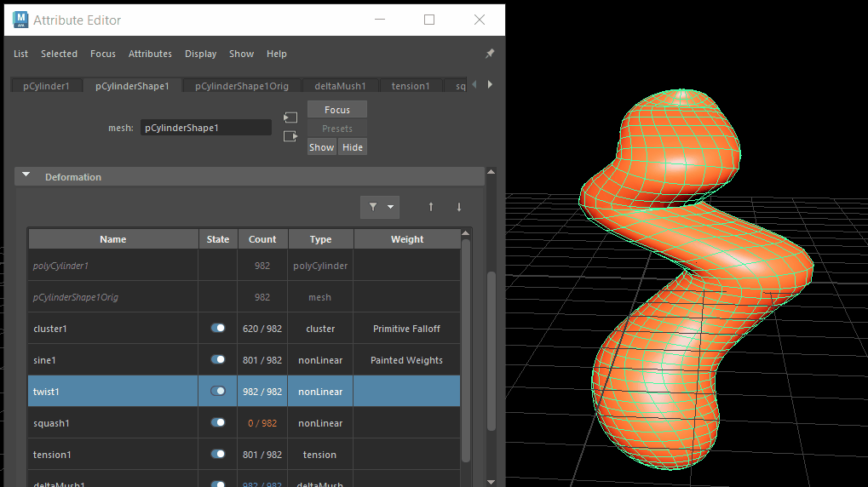
Task: Toggle the sine1 deformer state
Action: coord(218,359)
